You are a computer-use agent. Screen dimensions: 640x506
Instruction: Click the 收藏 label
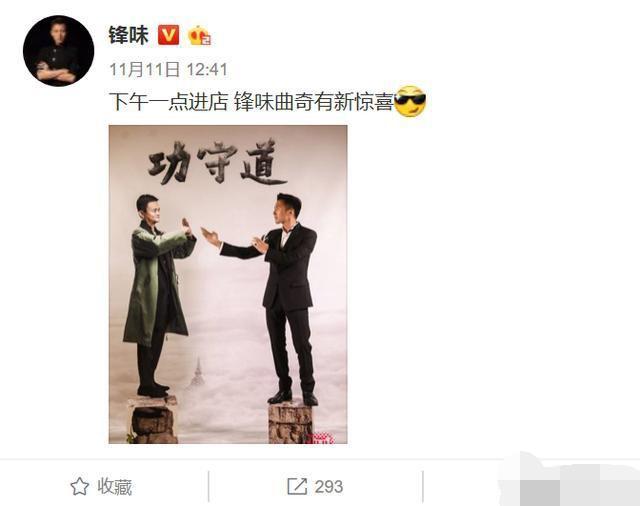pyautogui.click(x=114, y=487)
